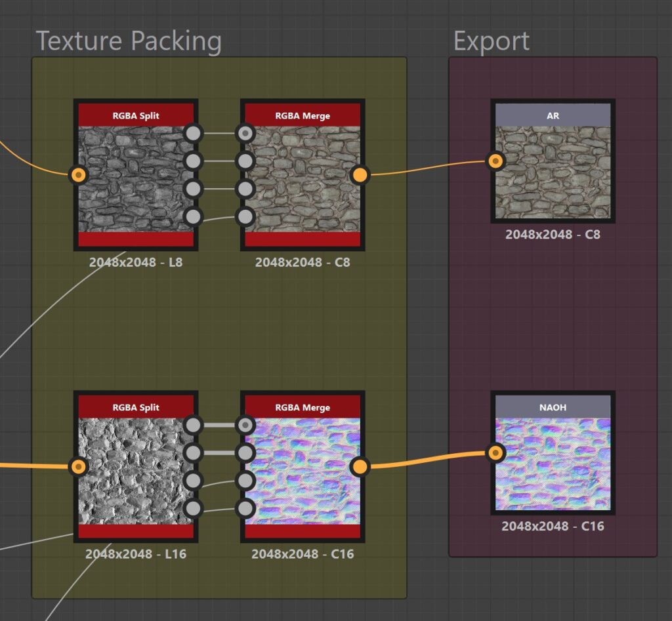
Task: Select the Export frame label
Action: 490,41
